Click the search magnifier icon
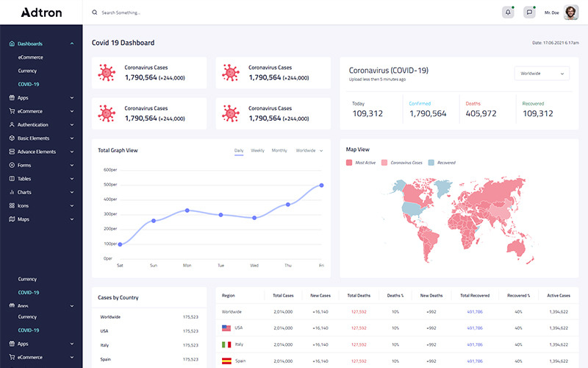The height and width of the screenshot is (368, 588). tap(94, 13)
